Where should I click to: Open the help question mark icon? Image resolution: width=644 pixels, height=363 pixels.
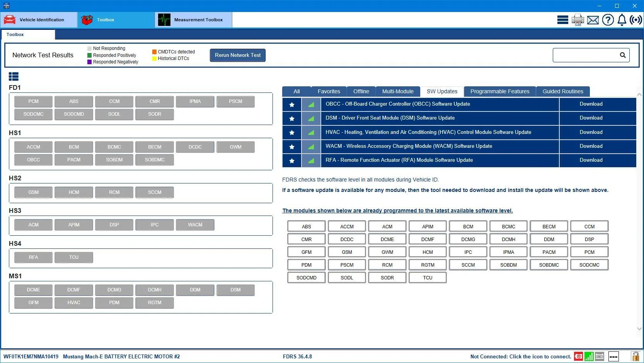(x=608, y=20)
